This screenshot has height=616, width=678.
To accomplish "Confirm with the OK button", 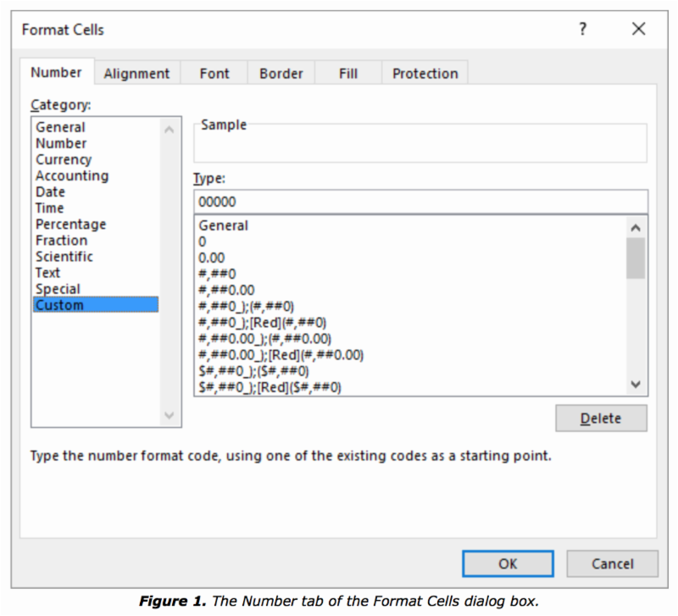I will [x=508, y=563].
